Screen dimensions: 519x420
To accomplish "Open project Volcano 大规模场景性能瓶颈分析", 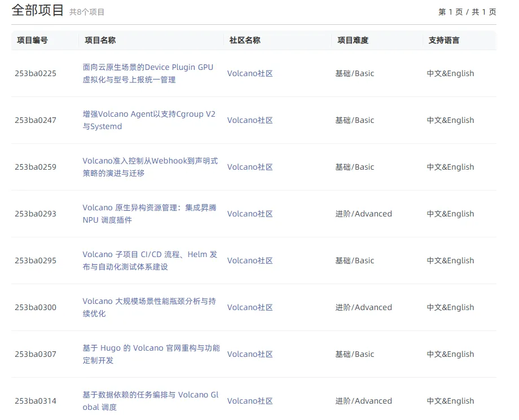I will [149, 307].
